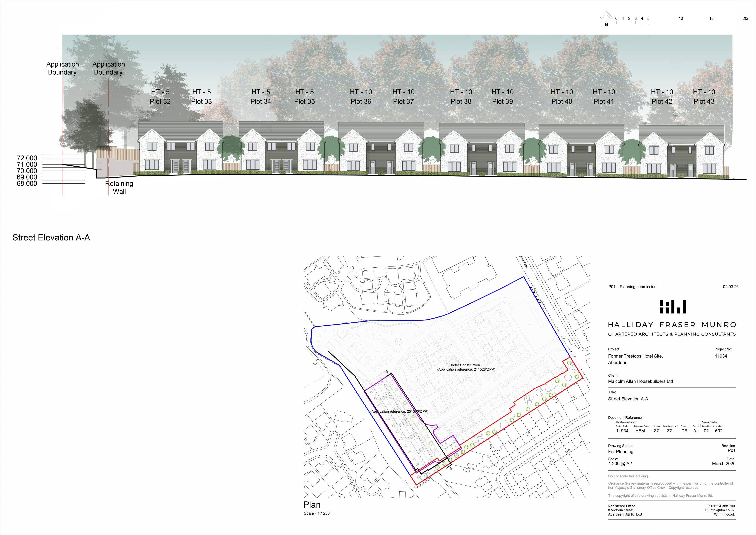Select the HT - 5 Plot 32 label

click(x=160, y=97)
